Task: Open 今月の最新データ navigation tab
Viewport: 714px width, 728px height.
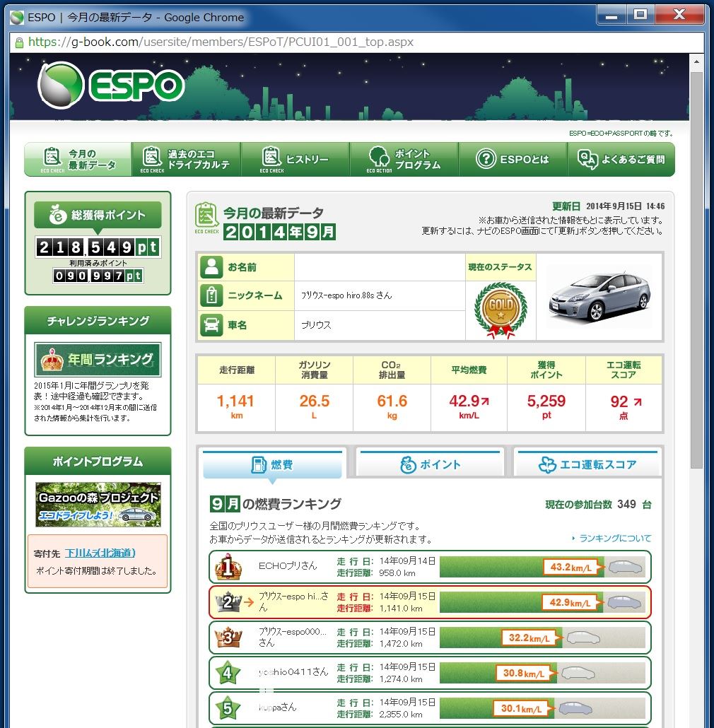Action: [78, 159]
